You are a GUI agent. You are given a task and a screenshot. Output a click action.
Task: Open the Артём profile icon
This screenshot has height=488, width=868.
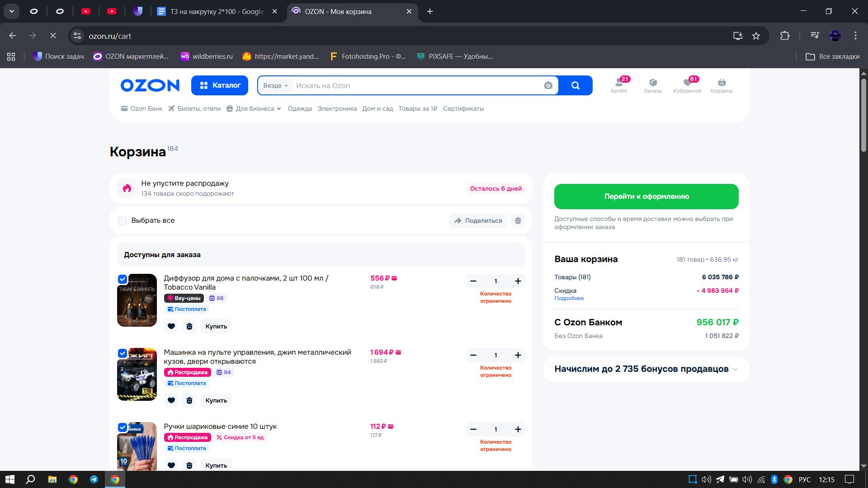618,83
